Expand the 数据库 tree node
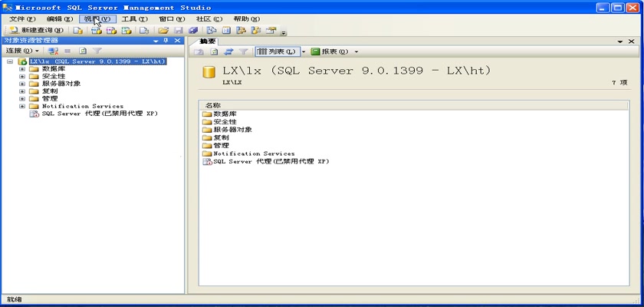Viewport: 644px width, 307px height. tap(22, 69)
